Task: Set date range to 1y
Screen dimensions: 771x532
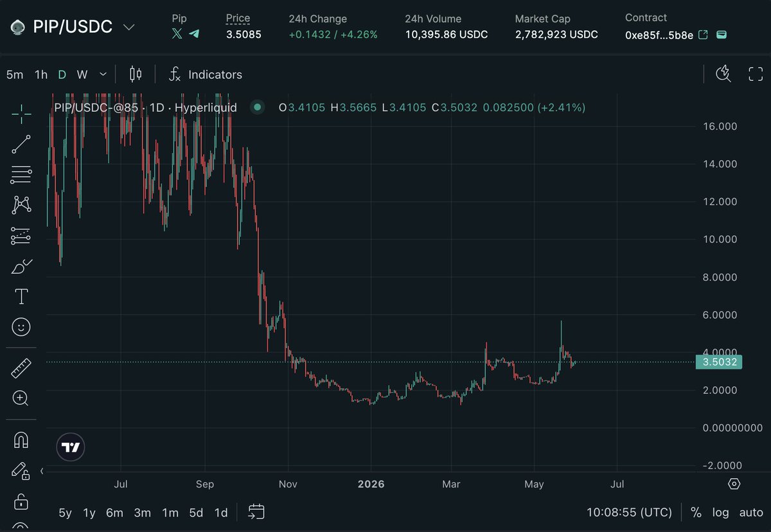Action: 89,513
